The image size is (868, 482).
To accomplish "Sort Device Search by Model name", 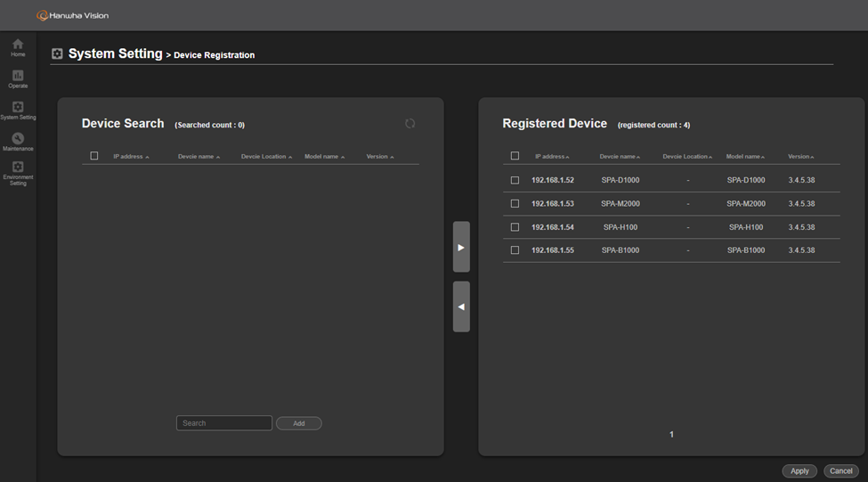I will coord(324,157).
